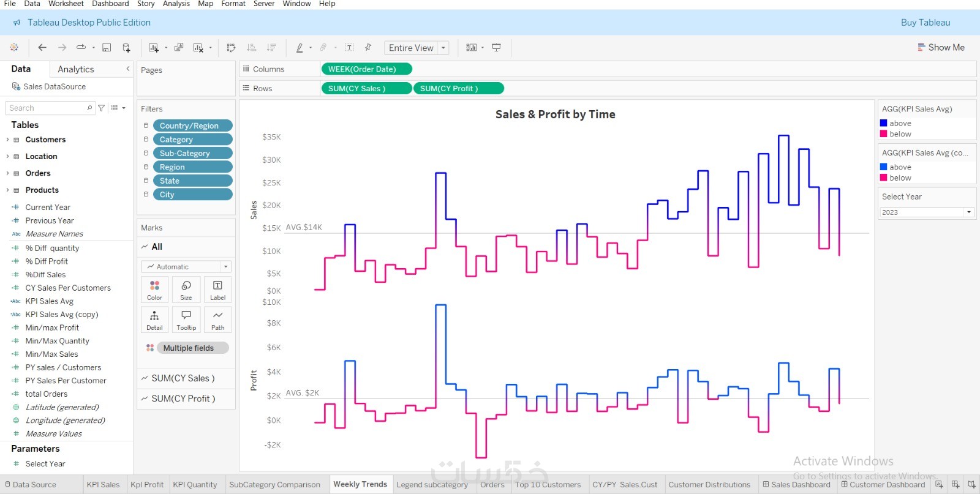Click the New Worksheet tab icon at bottom

click(x=939, y=484)
